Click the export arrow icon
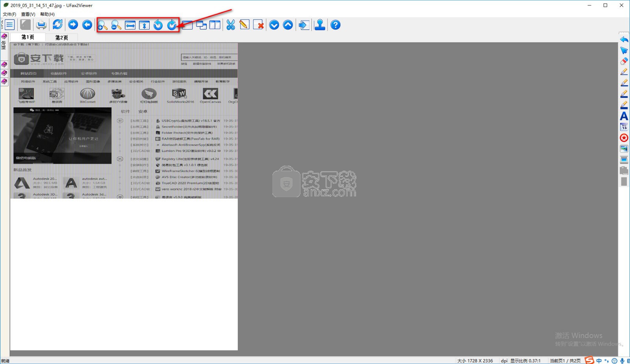 304,25
